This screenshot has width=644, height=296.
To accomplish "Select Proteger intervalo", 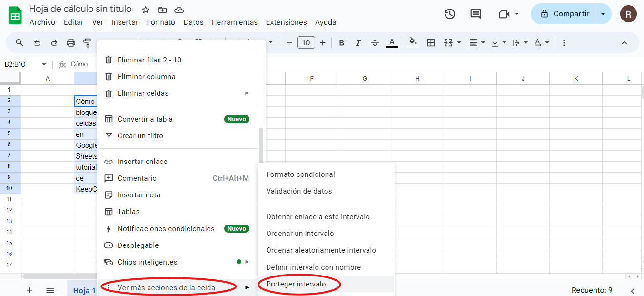I will click(326, 284).
